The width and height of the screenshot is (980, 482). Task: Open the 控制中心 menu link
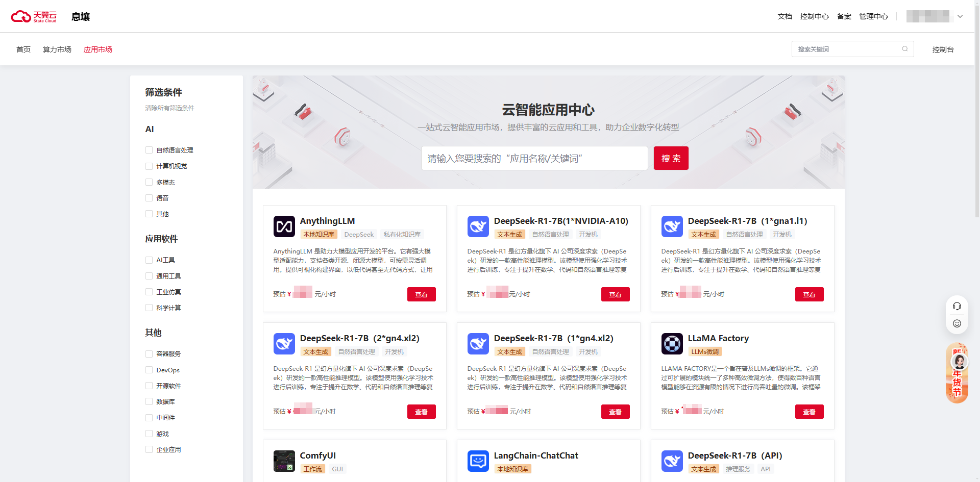pos(815,16)
